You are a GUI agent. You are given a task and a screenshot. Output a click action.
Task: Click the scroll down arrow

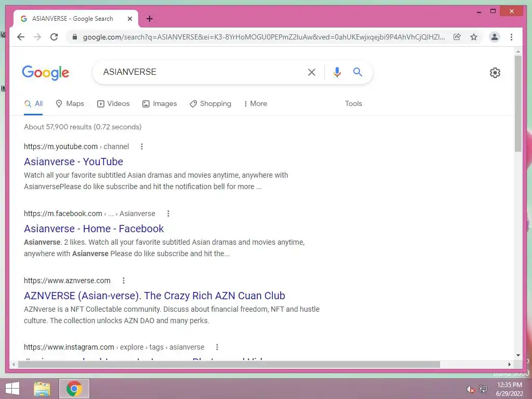click(518, 355)
